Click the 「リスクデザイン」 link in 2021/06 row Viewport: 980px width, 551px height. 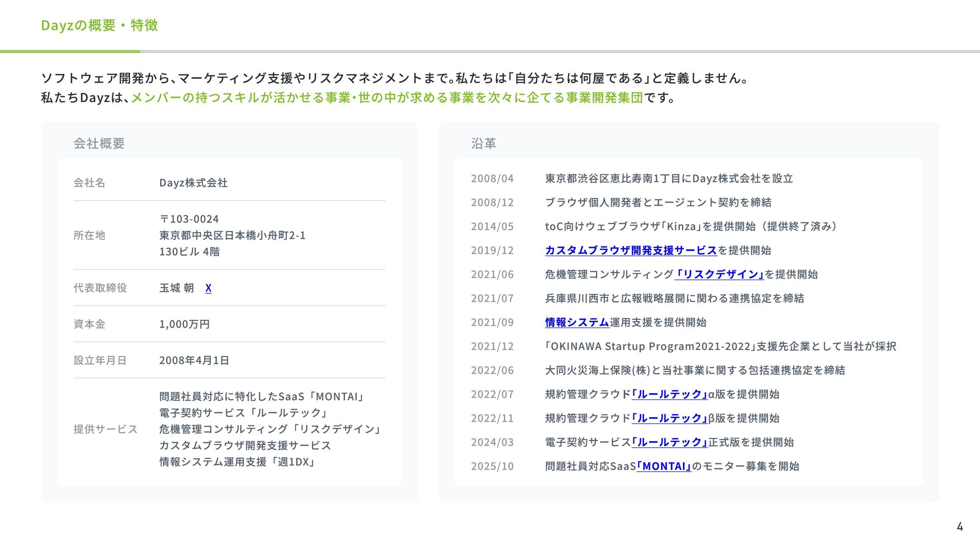click(719, 274)
